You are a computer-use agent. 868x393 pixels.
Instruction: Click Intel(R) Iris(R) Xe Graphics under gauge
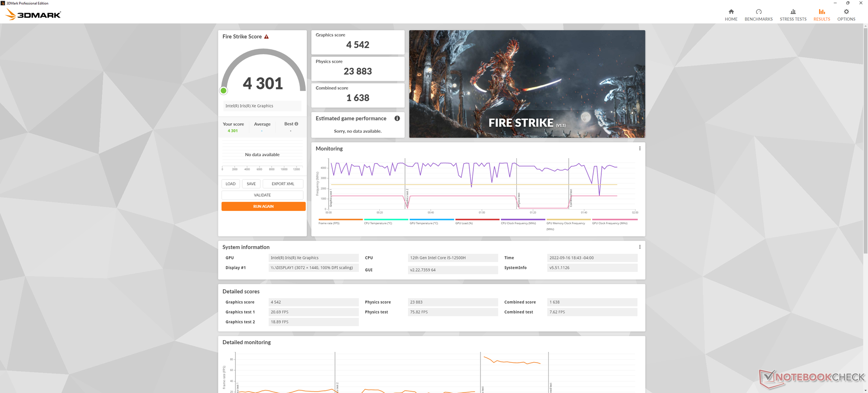click(x=262, y=106)
